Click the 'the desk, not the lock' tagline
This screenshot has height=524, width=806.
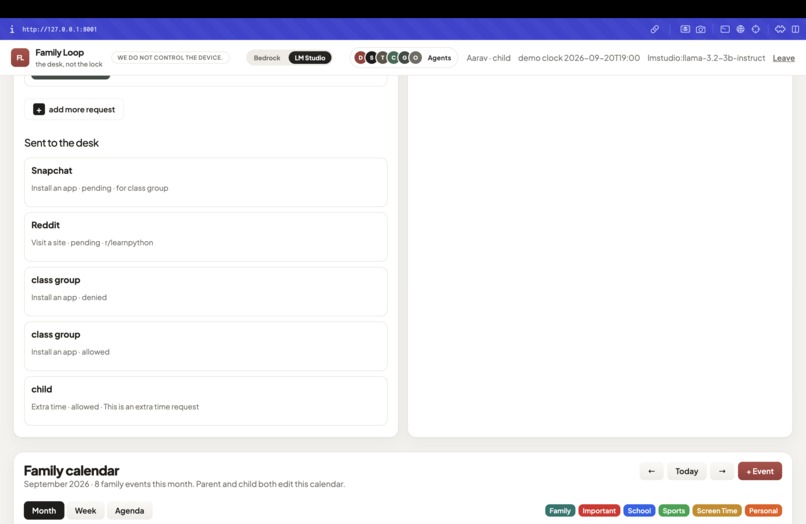click(x=69, y=64)
